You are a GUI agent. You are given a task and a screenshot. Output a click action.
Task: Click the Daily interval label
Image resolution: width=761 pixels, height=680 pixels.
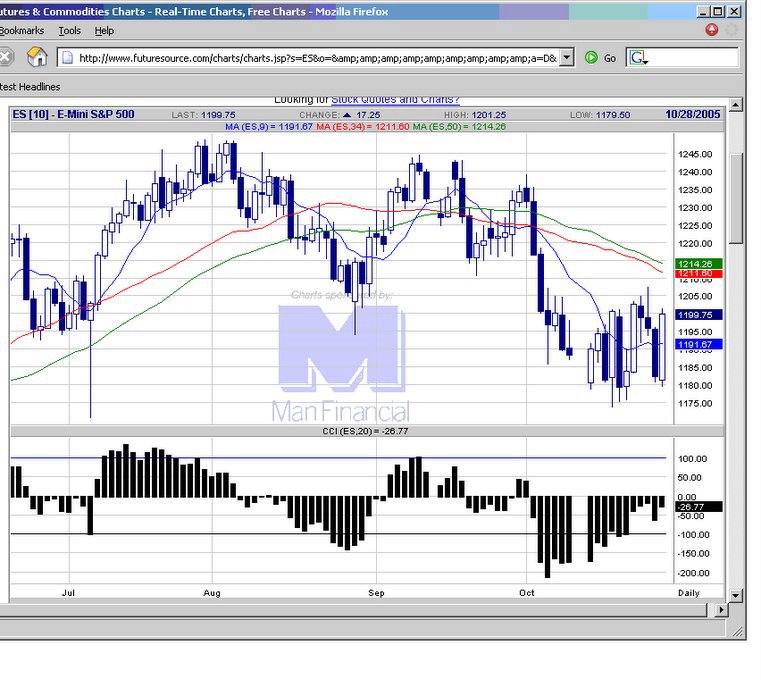click(689, 593)
